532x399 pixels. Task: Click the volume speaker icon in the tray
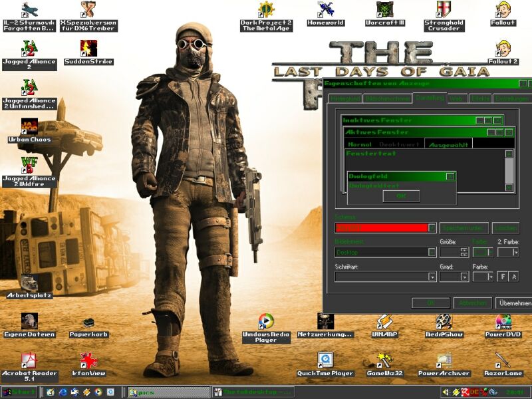pos(446,392)
